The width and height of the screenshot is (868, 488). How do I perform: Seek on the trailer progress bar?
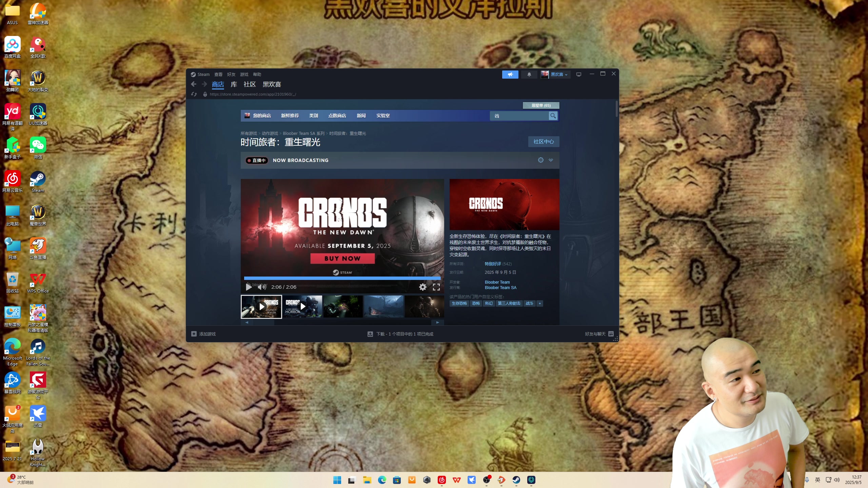click(x=342, y=278)
